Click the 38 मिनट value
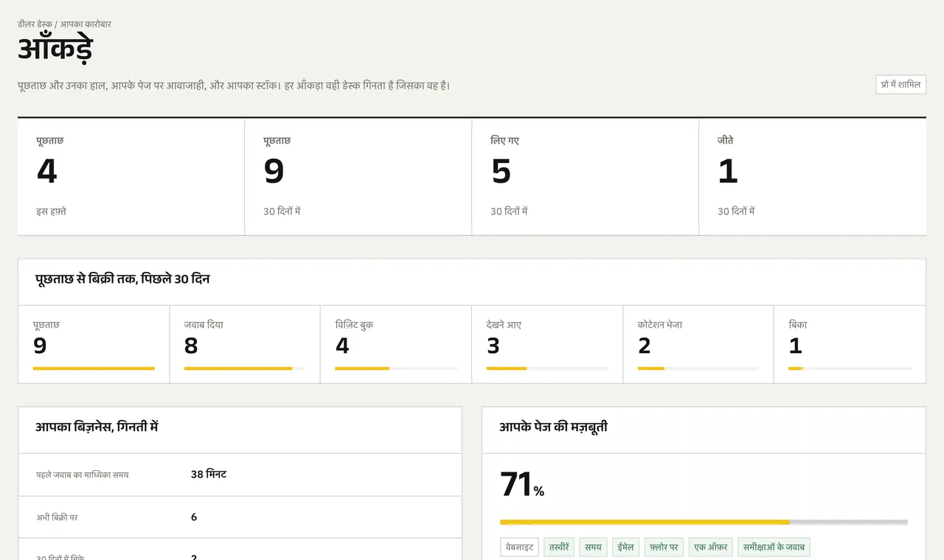Image resolution: width=944 pixels, height=560 pixels. pyautogui.click(x=209, y=474)
